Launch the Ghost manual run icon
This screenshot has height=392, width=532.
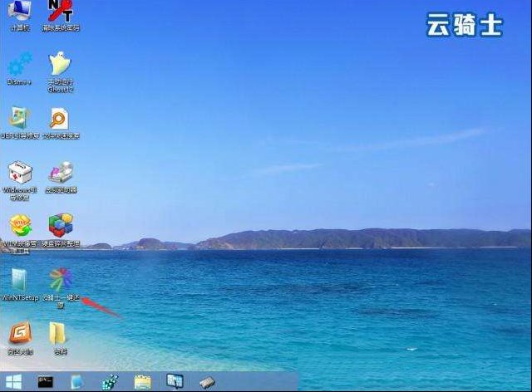pos(60,65)
